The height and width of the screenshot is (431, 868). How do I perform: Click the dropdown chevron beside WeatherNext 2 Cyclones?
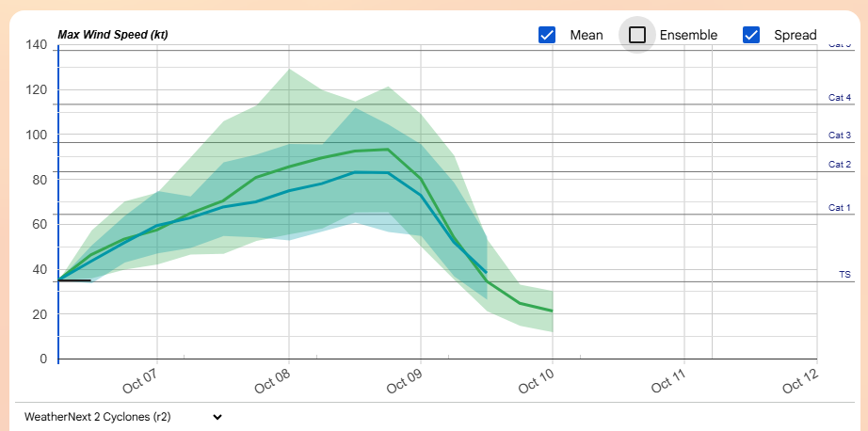(217, 417)
